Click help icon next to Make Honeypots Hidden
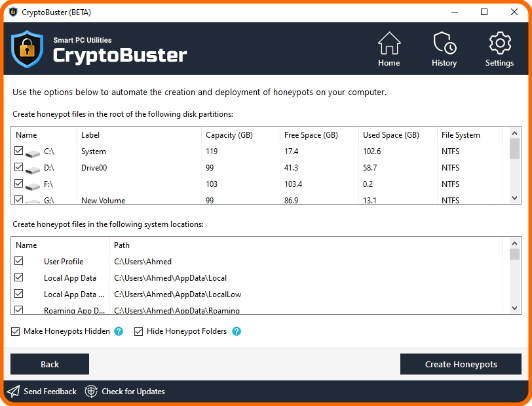Viewport: 532px width, 406px height. tap(119, 331)
